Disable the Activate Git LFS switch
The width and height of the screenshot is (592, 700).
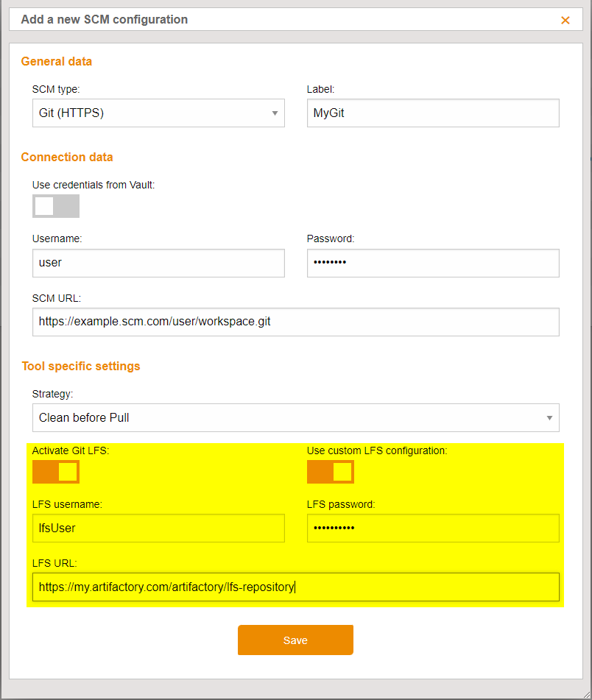[x=56, y=472]
